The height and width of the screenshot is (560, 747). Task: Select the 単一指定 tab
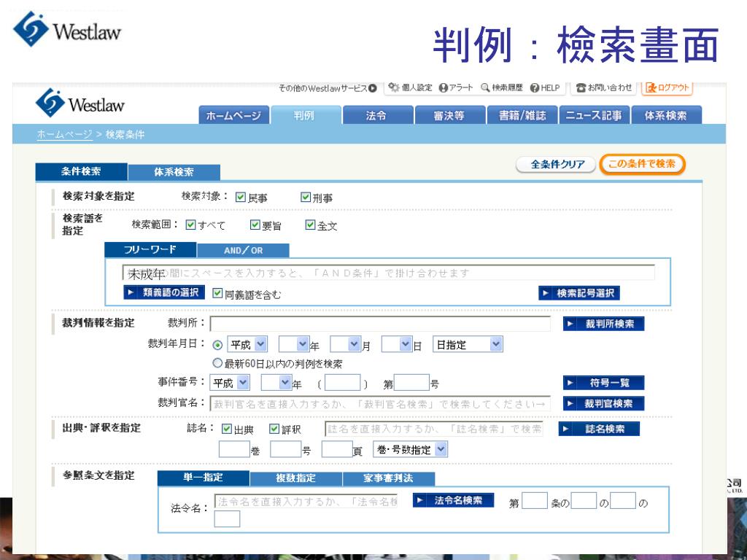(x=204, y=478)
